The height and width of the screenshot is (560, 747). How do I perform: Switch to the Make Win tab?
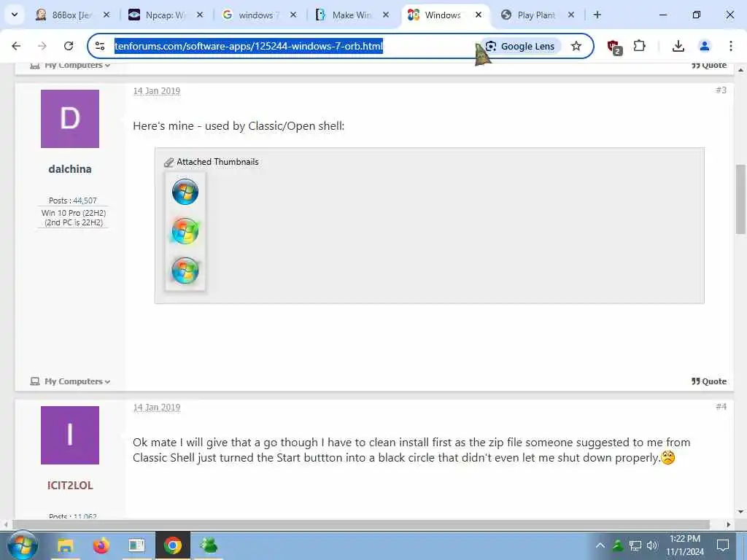(x=352, y=15)
